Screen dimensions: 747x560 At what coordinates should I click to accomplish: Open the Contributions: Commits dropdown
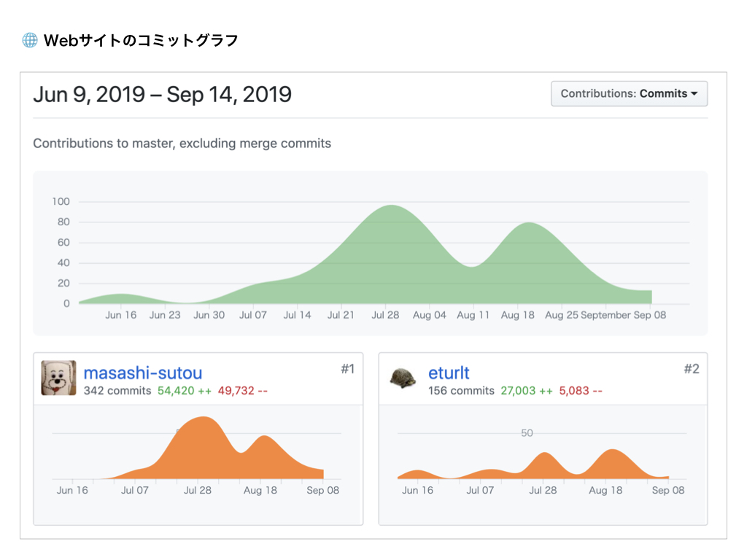tap(629, 93)
